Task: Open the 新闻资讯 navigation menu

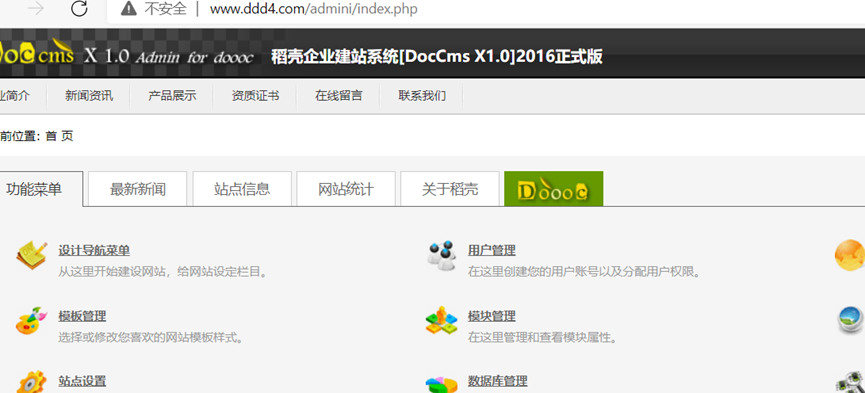Action: pyautogui.click(x=89, y=96)
